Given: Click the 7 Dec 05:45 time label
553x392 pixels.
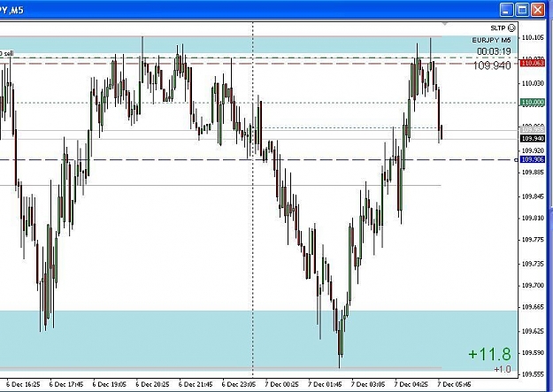Looking at the screenshot, I should coord(454,384).
